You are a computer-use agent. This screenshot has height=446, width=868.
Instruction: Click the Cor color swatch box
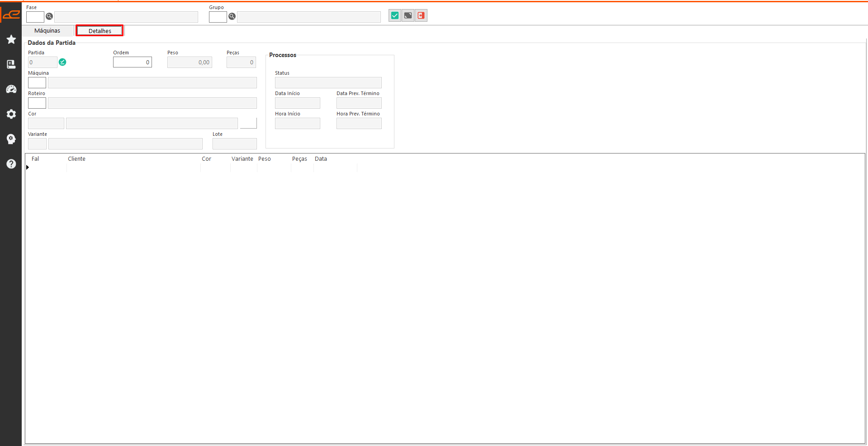(x=248, y=123)
